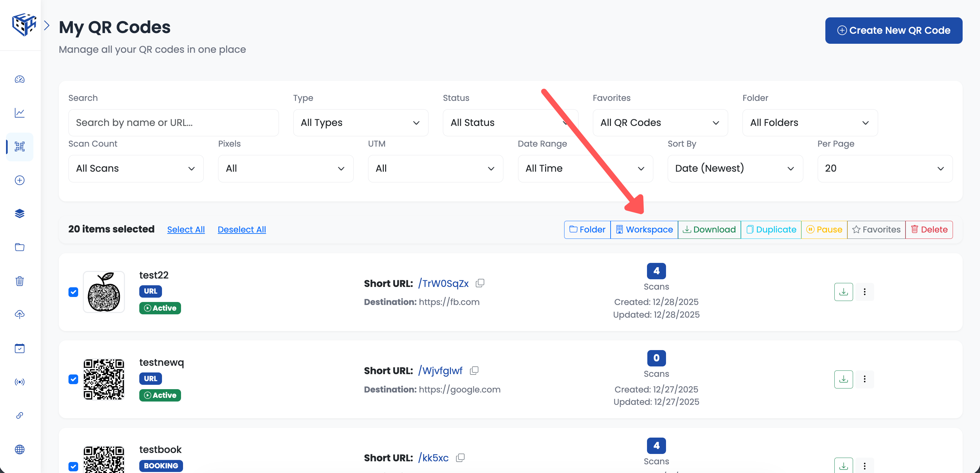The image size is (980, 473).
Task: Click the Select All link
Action: (186, 229)
